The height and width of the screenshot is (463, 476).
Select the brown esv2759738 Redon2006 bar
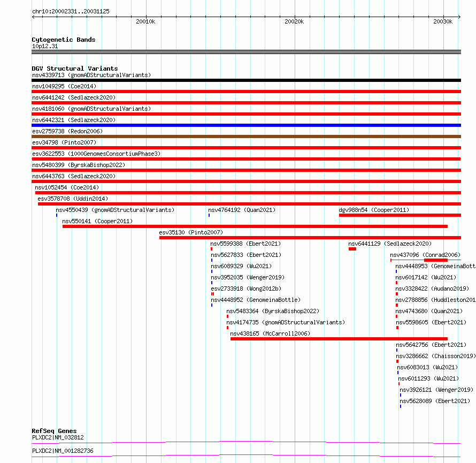tap(246, 136)
